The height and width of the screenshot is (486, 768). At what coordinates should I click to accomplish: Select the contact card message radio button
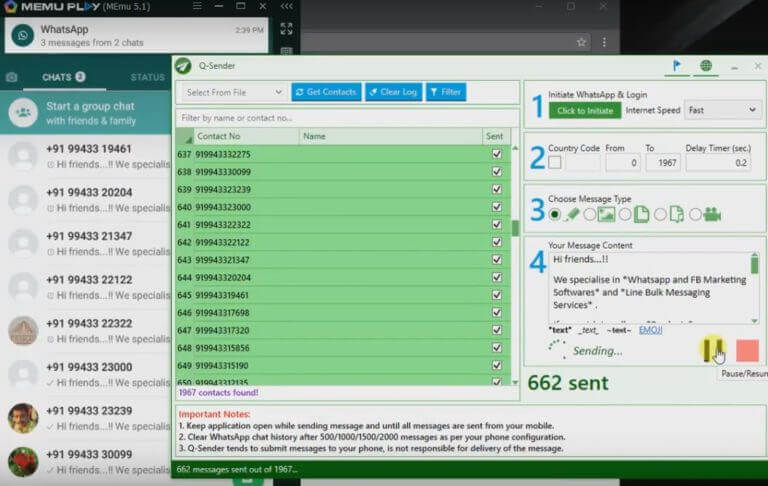coord(660,215)
